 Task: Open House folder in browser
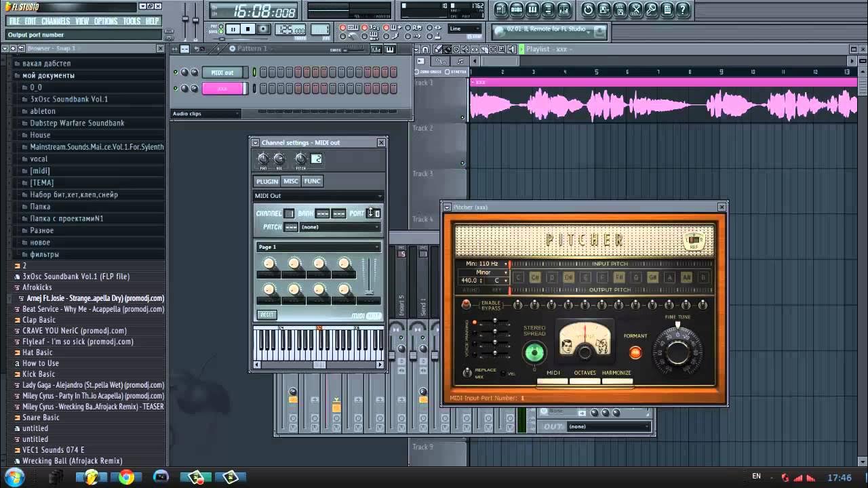click(40, 135)
